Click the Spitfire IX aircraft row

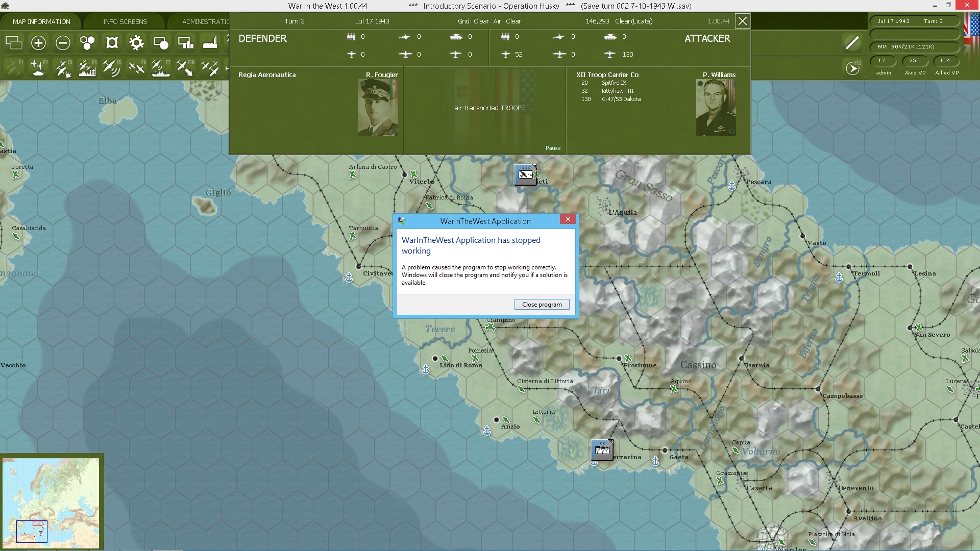click(x=604, y=83)
